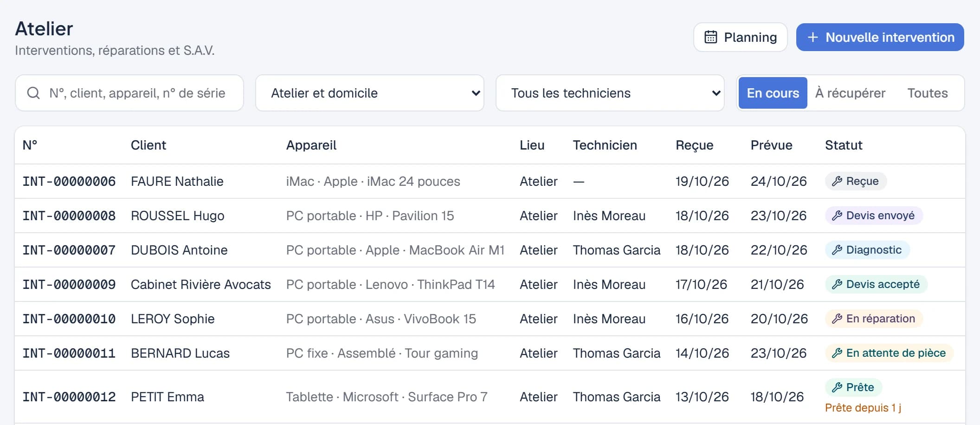Click the MacBook Air M1 device cell

click(395, 250)
